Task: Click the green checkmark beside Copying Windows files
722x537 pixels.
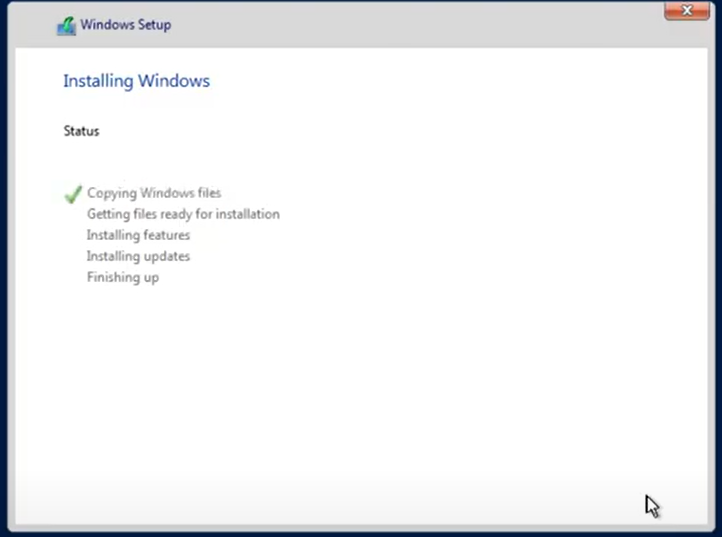Action: [73, 194]
